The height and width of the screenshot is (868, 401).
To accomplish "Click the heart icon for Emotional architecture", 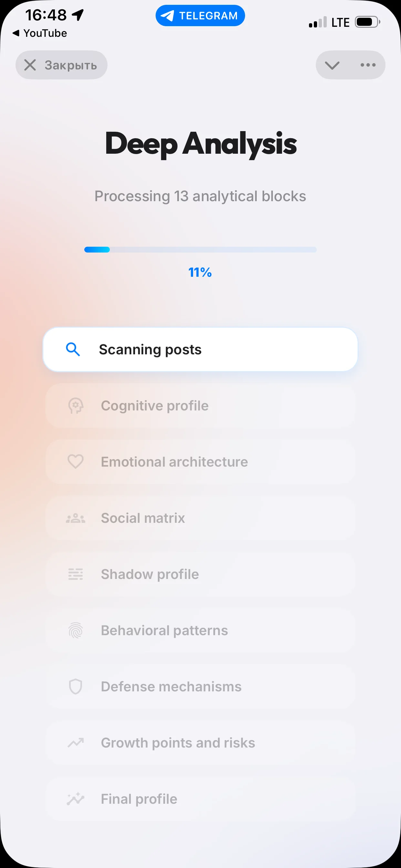I will (x=76, y=462).
